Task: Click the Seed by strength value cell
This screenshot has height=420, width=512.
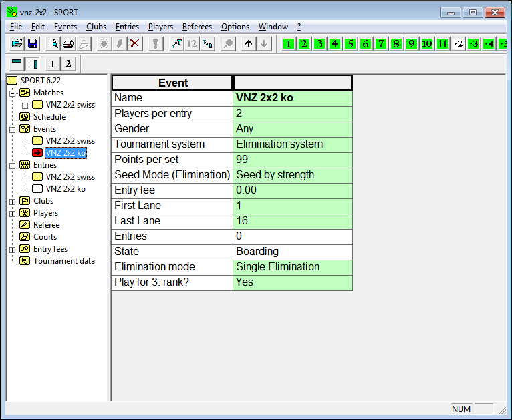Action: pyautogui.click(x=292, y=175)
